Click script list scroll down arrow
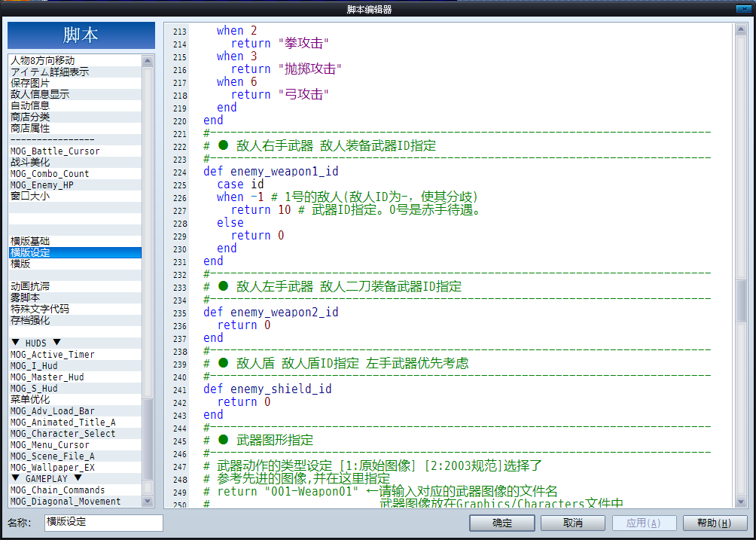756x540 pixels. (x=148, y=502)
